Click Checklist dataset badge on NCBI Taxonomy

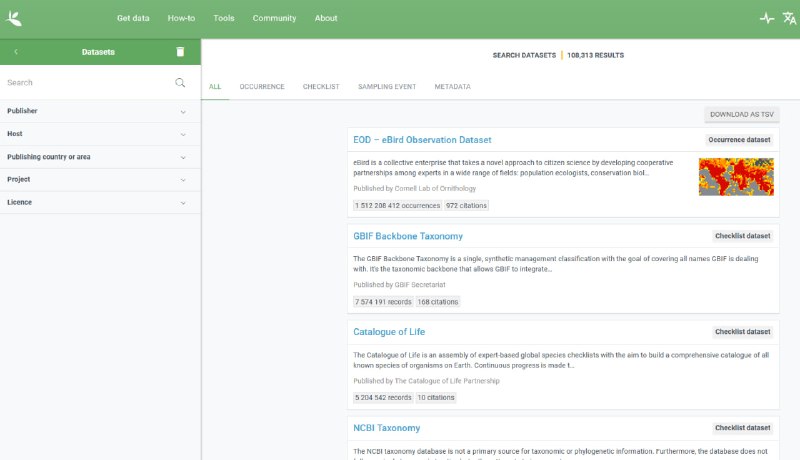pyautogui.click(x=742, y=428)
